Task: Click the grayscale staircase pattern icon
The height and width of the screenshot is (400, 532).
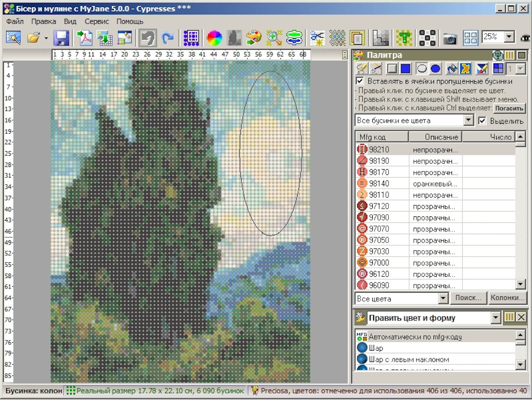Action: pos(381,38)
